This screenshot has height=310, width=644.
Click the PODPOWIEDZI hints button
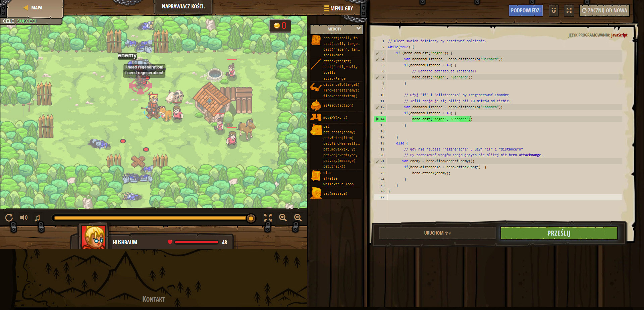tap(526, 10)
